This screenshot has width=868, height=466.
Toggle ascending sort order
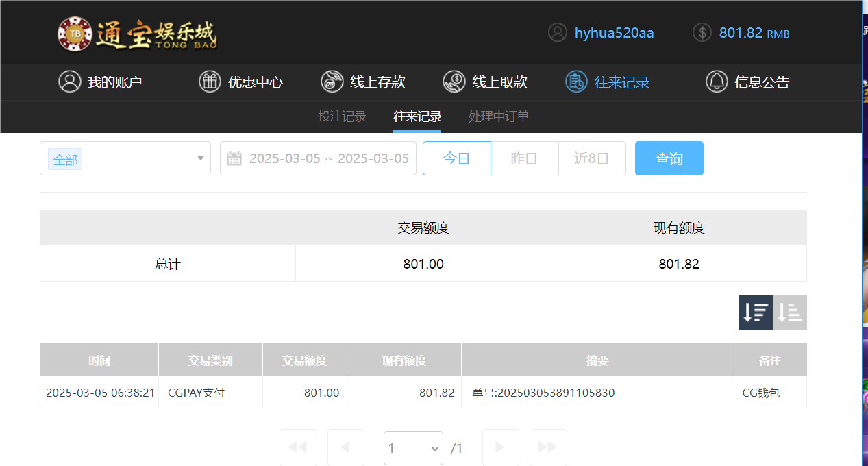(789, 312)
